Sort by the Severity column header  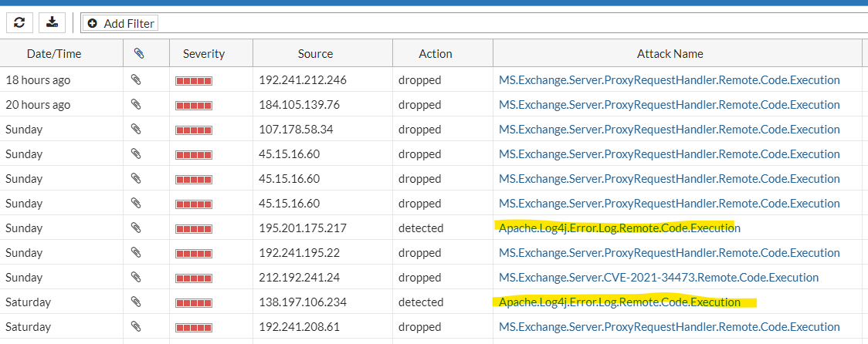coord(203,53)
